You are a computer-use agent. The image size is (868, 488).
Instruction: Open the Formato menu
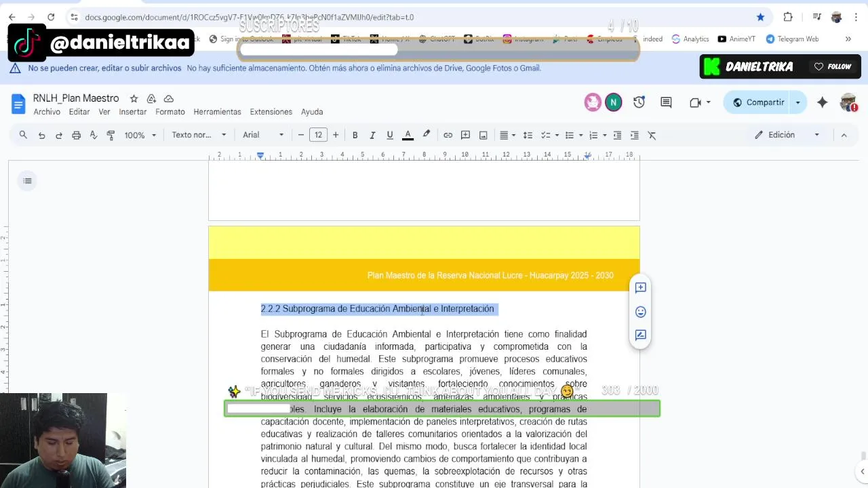coord(170,112)
